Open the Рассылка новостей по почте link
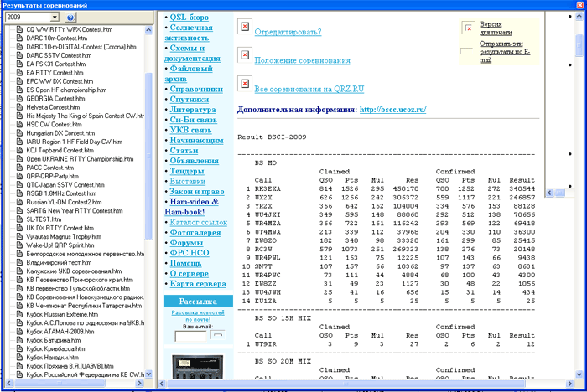This screenshot has height=392, width=587. pyautogui.click(x=198, y=316)
